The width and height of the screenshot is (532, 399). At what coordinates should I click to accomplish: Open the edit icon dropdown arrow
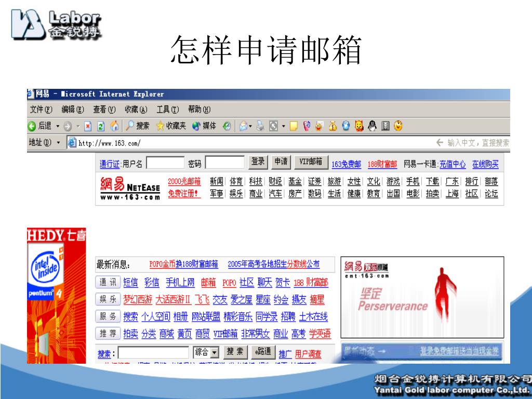tap(283, 127)
